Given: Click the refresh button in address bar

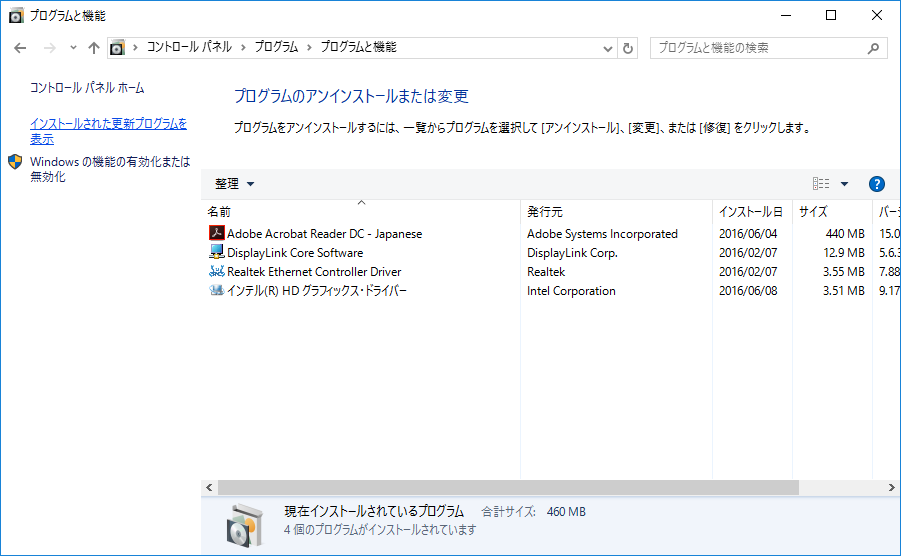Looking at the screenshot, I should [628, 48].
